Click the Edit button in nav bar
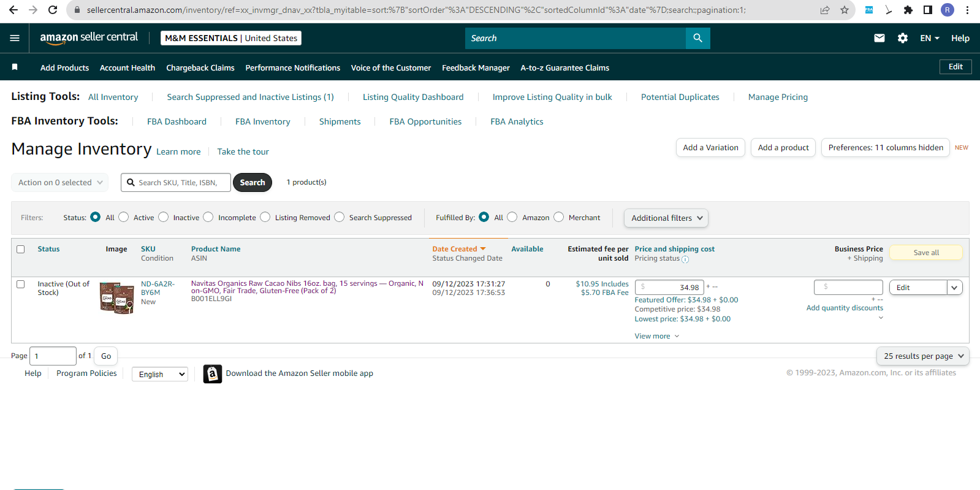Image resolution: width=980 pixels, height=490 pixels. point(955,67)
